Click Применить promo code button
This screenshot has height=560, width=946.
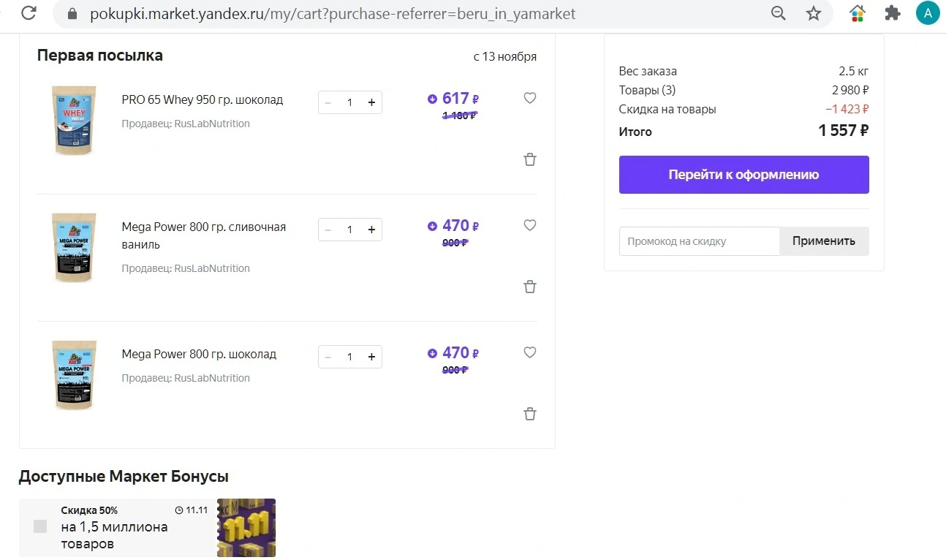(824, 241)
